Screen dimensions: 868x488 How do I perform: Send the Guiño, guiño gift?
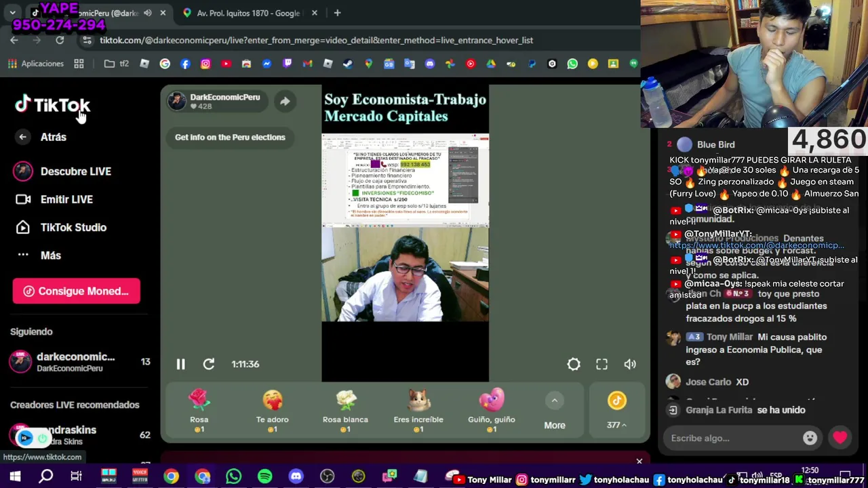pyautogui.click(x=492, y=411)
